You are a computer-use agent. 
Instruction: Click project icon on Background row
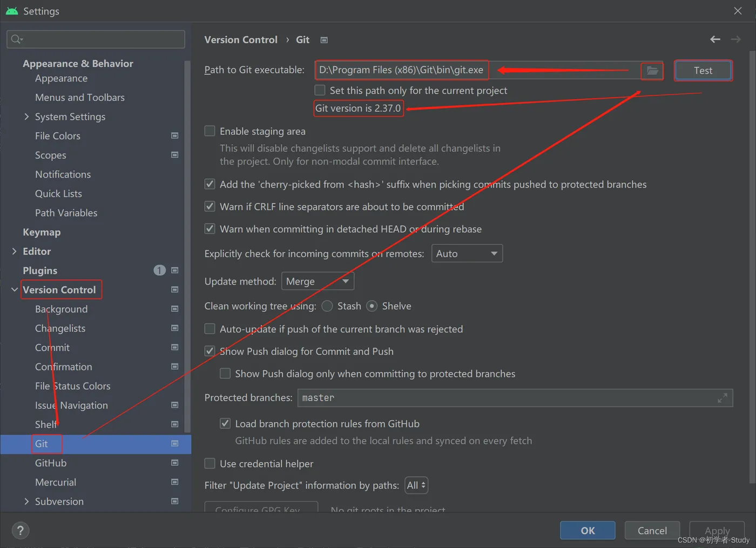(174, 309)
